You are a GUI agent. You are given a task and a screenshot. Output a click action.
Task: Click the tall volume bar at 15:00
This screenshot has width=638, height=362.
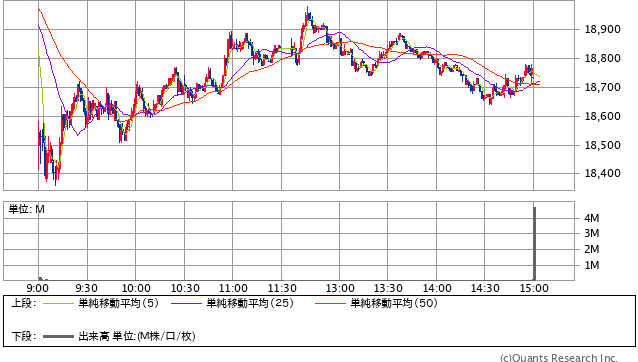[535, 243]
